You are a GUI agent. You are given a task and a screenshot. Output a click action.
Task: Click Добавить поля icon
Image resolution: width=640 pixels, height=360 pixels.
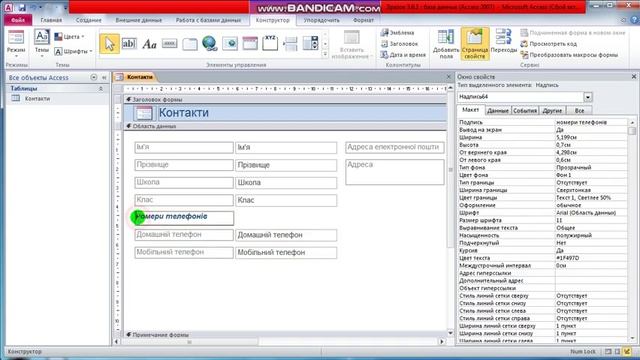click(x=446, y=44)
